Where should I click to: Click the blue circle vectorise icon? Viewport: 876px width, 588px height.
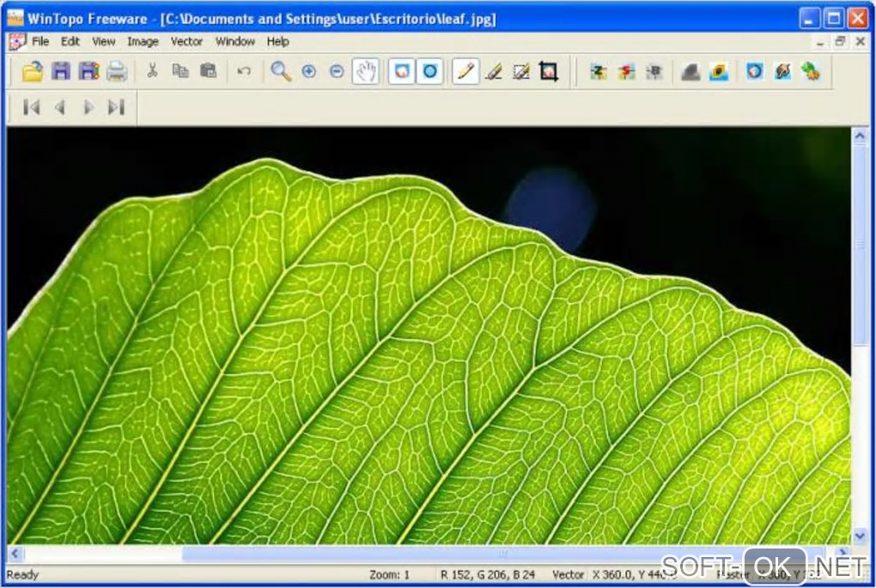754,71
